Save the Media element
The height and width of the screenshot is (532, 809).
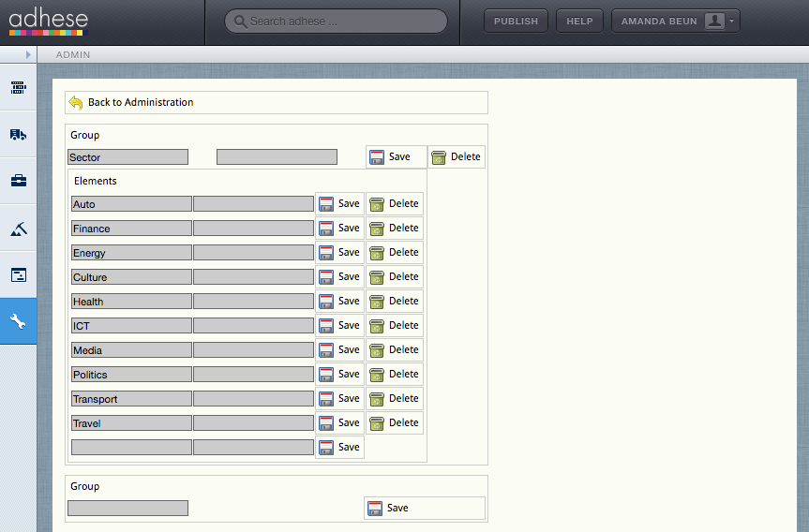click(340, 350)
